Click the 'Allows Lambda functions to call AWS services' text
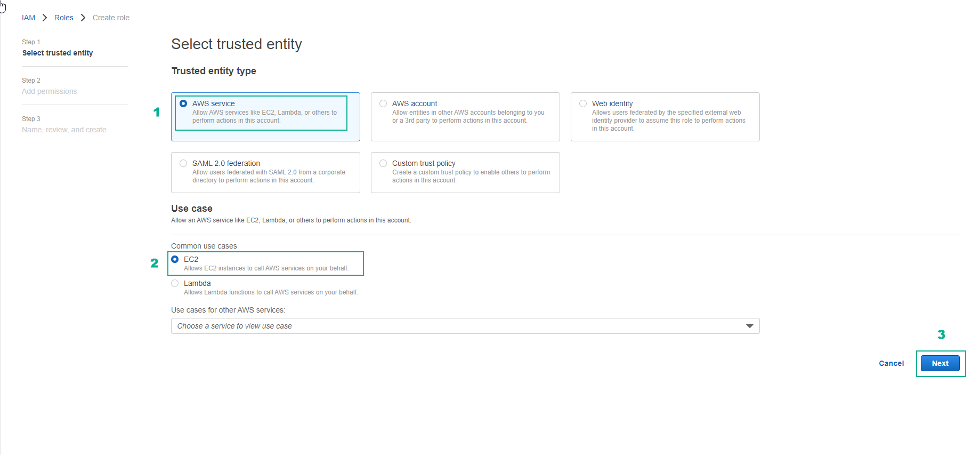The image size is (980, 455). coord(271,292)
